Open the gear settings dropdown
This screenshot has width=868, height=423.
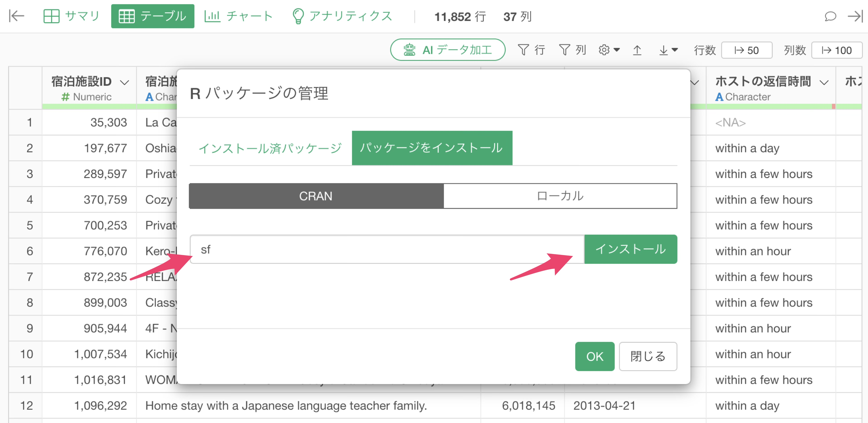(x=609, y=50)
